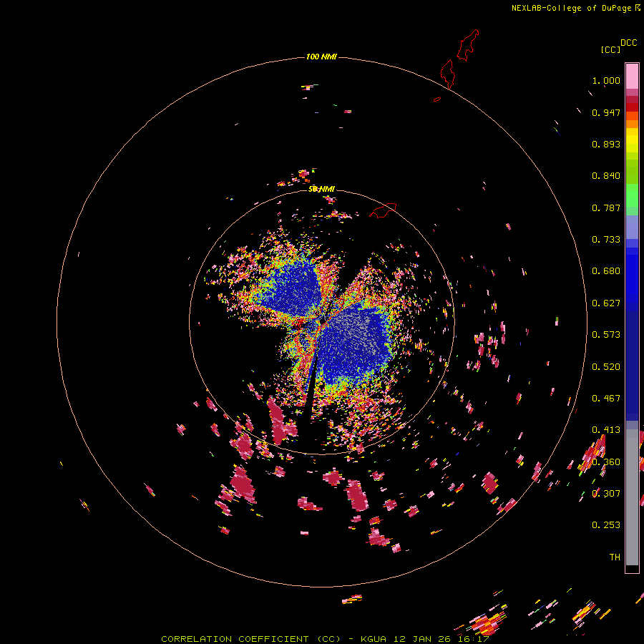Click the 1.000 legend value
The image size is (644, 644).
606,80
